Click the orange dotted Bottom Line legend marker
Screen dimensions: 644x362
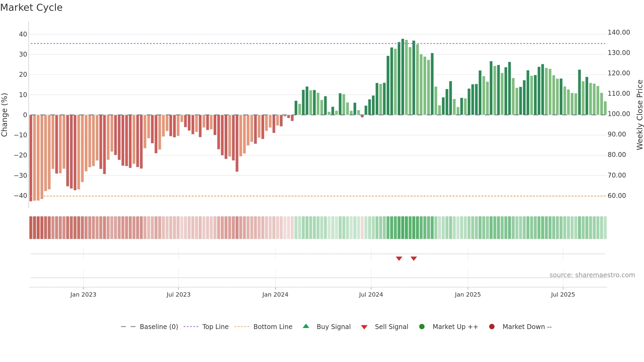(242, 327)
